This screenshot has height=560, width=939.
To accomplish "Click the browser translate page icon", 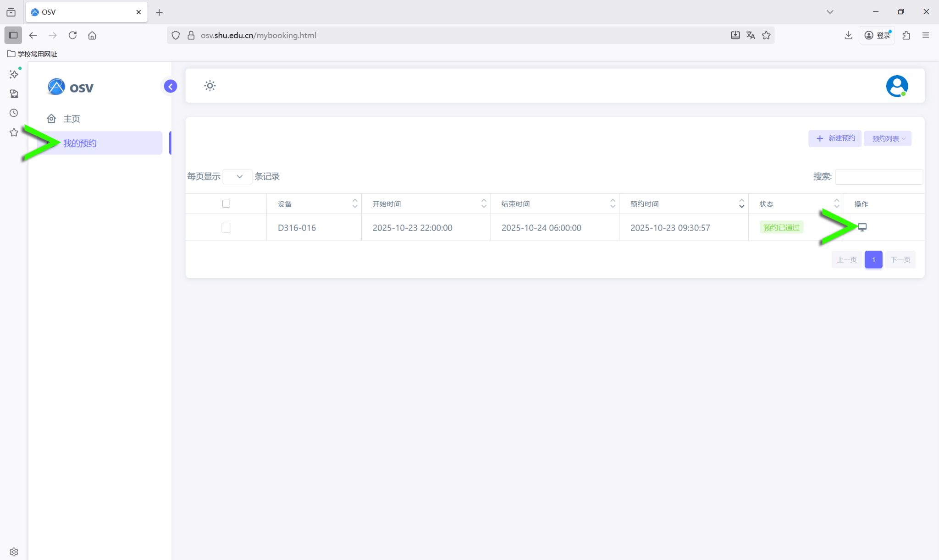I will [x=751, y=35].
